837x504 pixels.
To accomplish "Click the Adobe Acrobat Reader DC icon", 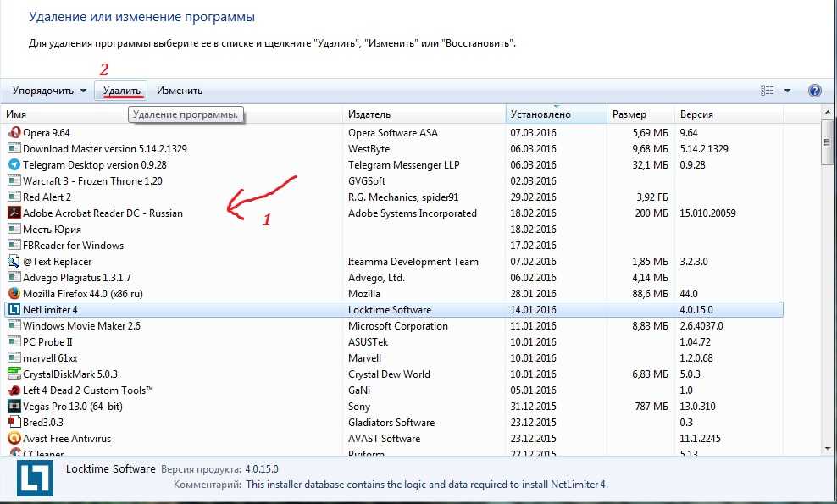I will point(14,213).
